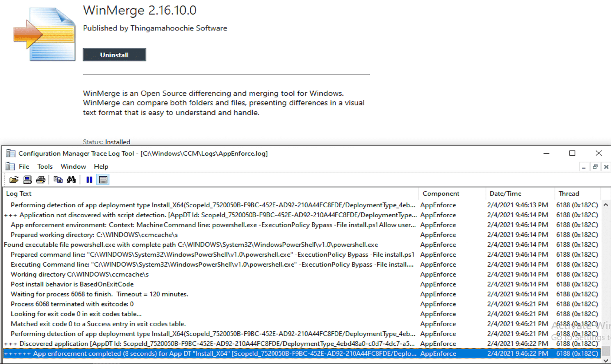This screenshot has width=611, height=364.
Task: Select the 'Process 6068 terminated with exitcode: 0' row
Action: point(72,304)
